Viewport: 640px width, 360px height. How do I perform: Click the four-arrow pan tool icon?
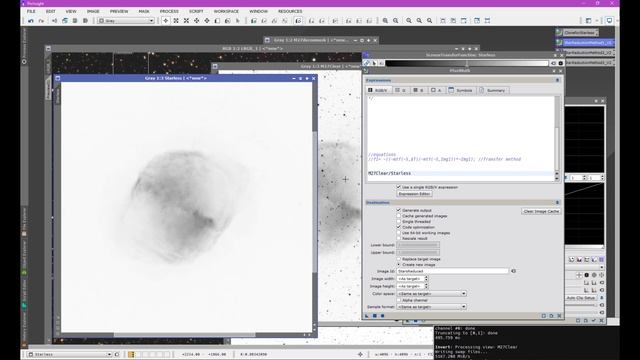tap(196, 20)
